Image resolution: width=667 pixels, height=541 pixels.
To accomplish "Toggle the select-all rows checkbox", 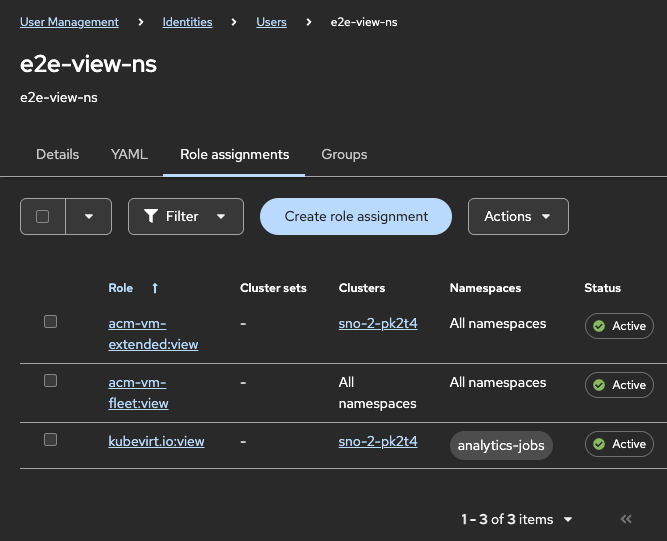I will click(43, 216).
